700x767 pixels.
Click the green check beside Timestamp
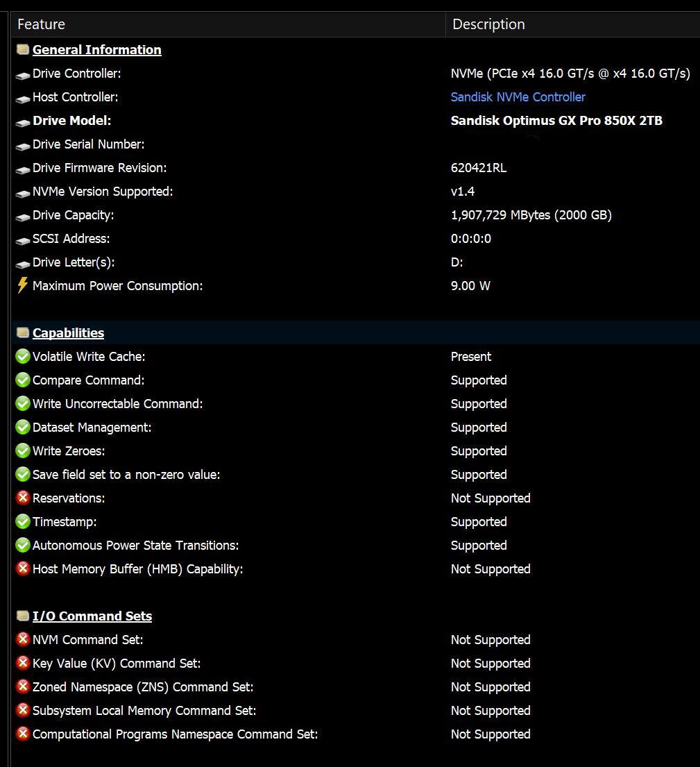(x=22, y=521)
